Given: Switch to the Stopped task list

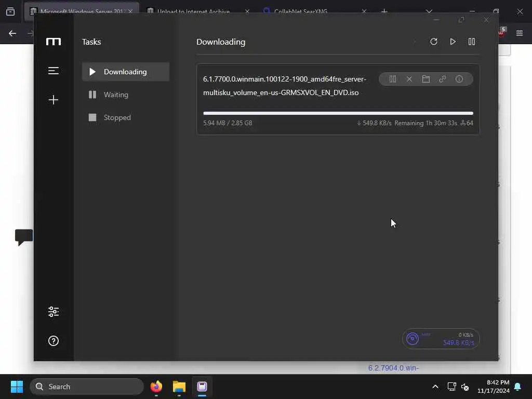Looking at the screenshot, I should pos(126,117).
